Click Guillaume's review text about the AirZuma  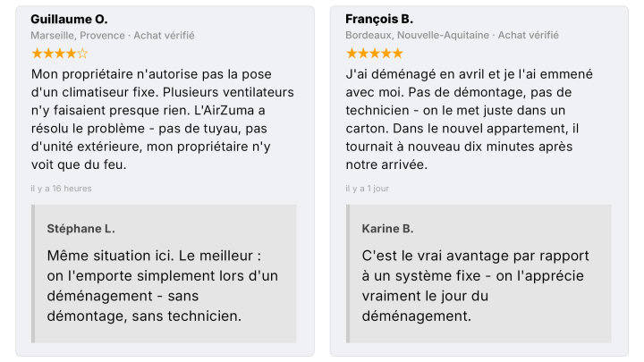coord(163,120)
